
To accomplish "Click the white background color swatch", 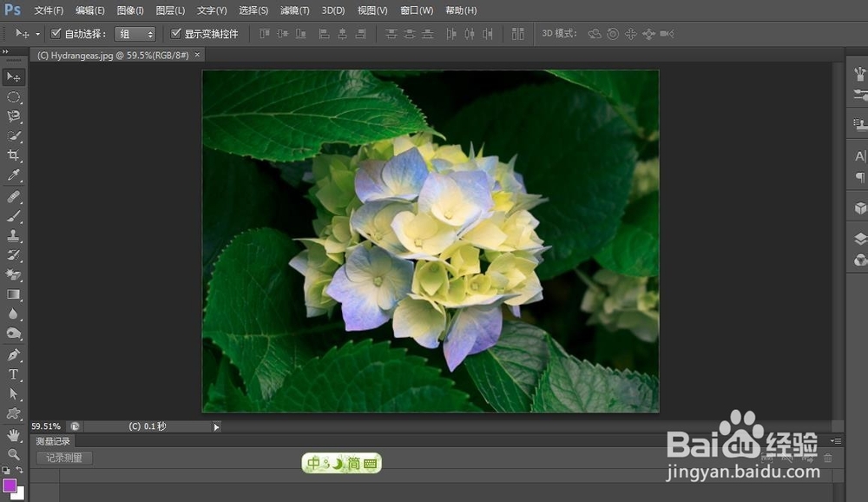I will coord(20,495).
